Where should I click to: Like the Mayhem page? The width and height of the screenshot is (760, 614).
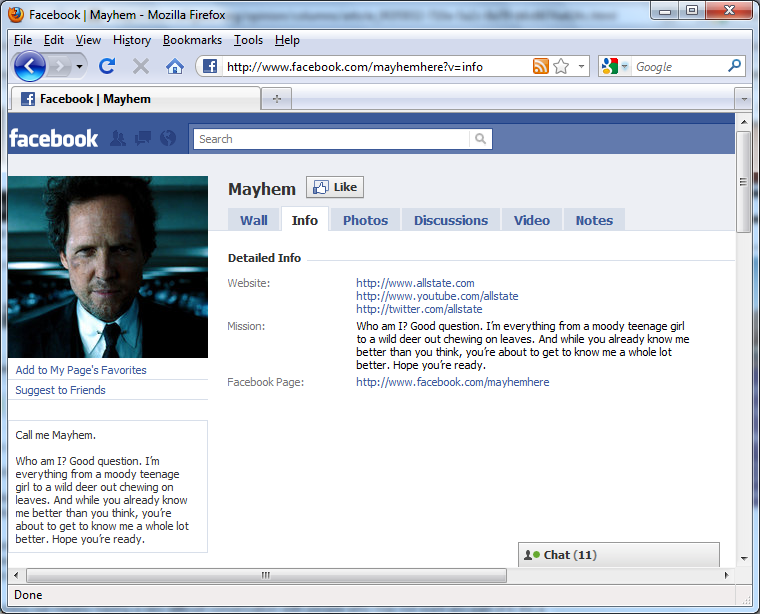pyautogui.click(x=335, y=187)
